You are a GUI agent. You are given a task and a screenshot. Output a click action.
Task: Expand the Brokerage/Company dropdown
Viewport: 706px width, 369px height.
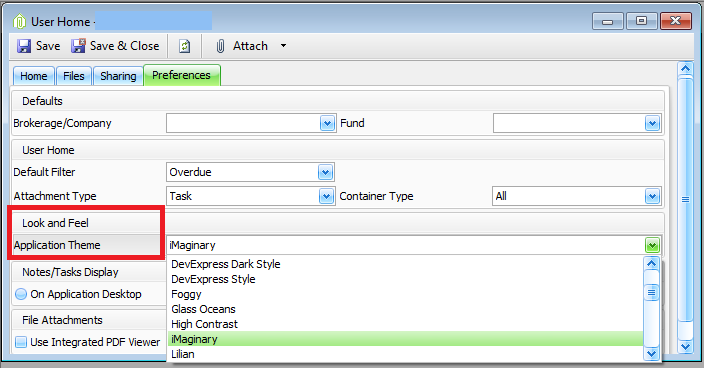(327, 123)
